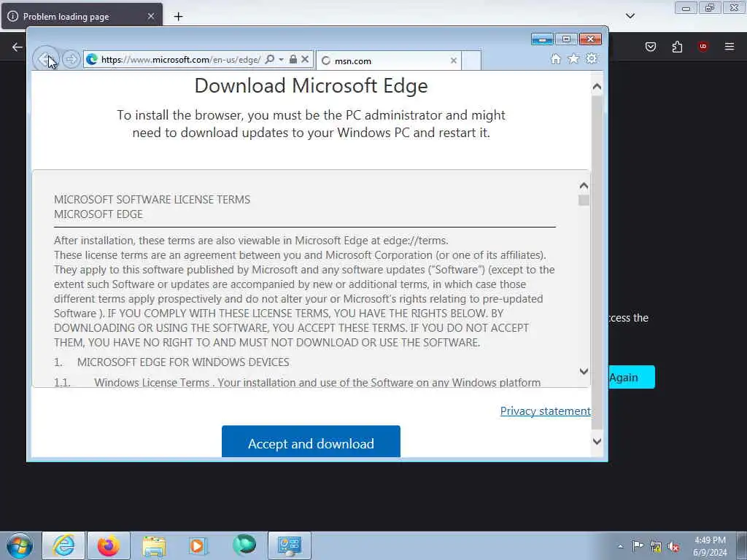Viewport: 747px width, 560px height.
Task: Click Accept and download button
Action: tap(311, 442)
